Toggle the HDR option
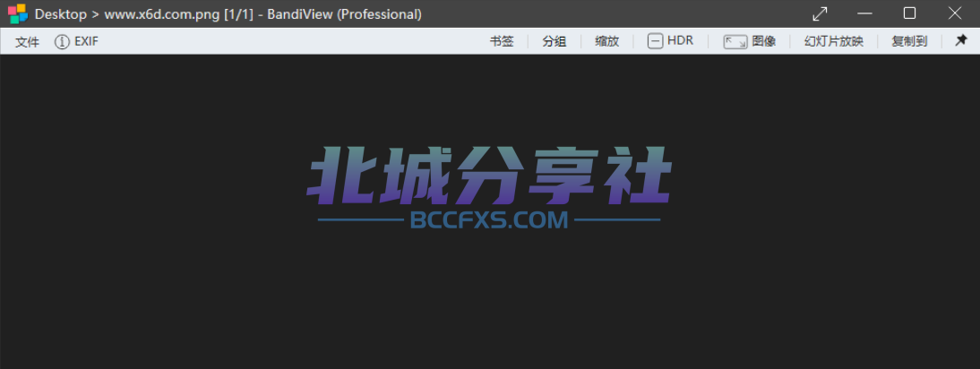This screenshot has height=369, width=980. tap(671, 41)
